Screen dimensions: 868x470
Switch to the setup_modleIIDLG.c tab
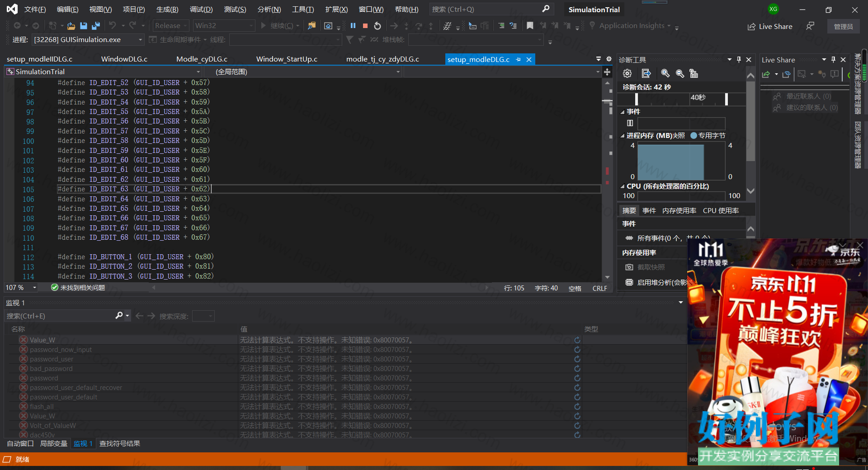[x=39, y=59]
